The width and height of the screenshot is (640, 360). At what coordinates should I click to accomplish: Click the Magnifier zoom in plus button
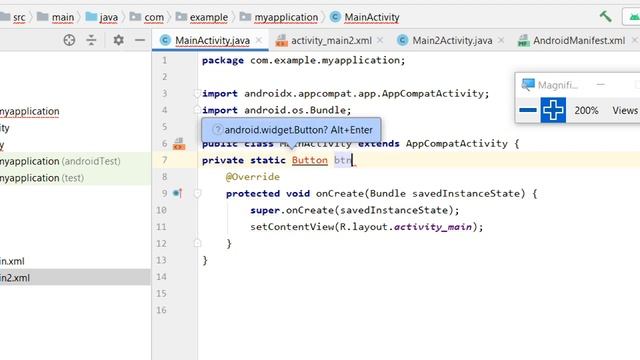pyautogui.click(x=553, y=110)
